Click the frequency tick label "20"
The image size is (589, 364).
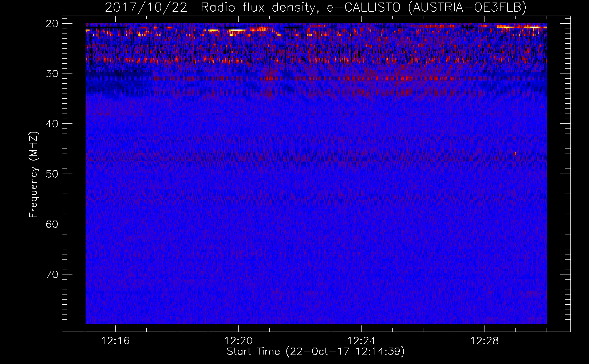[x=52, y=24]
